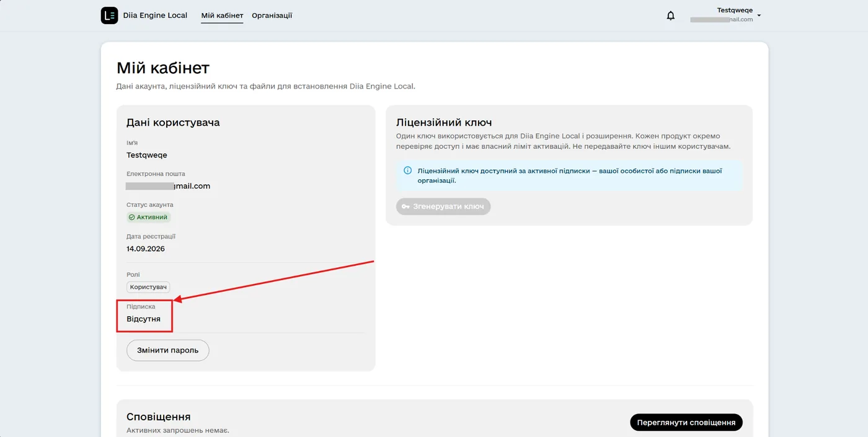Click the Відсутня subscription value
868x437 pixels.
click(x=144, y=319)
